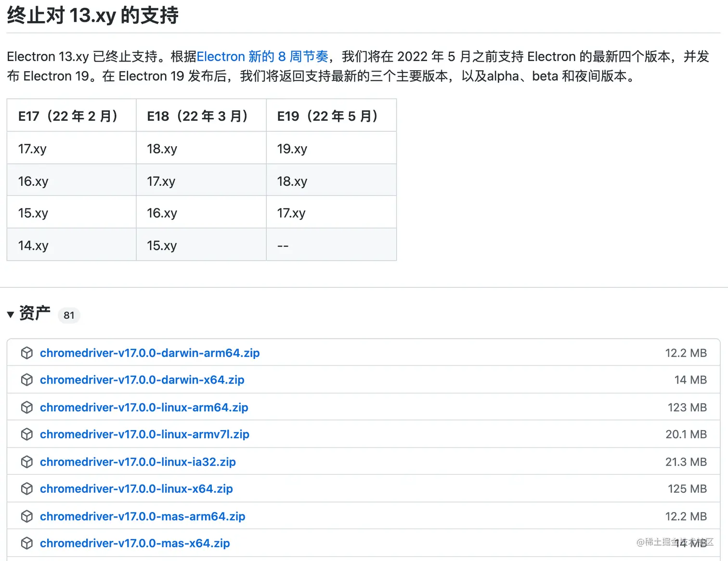
Task: Open the Electron 新的 8 周节奏 link
Action: pos(262,56)
